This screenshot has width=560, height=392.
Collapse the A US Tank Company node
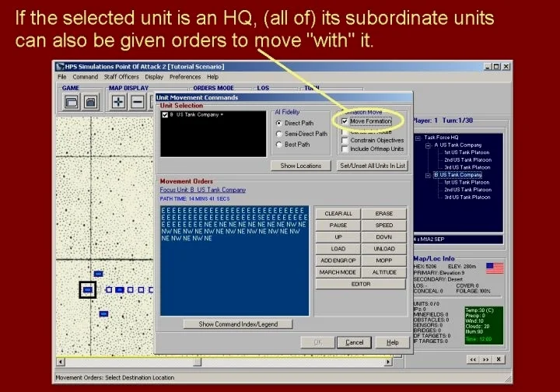point(428,145)
